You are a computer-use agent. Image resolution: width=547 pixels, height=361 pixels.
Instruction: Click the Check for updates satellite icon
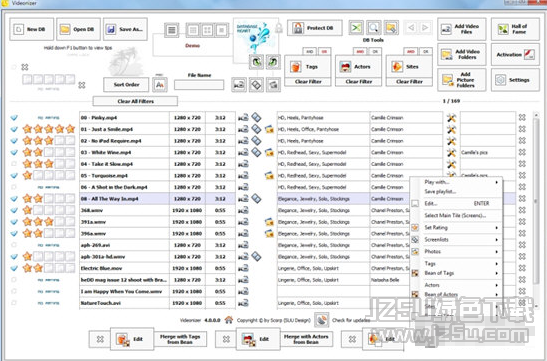[x=322, y=319]
